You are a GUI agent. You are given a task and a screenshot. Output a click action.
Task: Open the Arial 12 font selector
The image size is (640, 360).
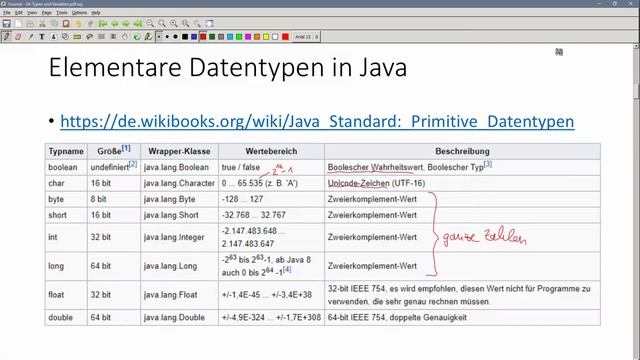pos(306,37)
